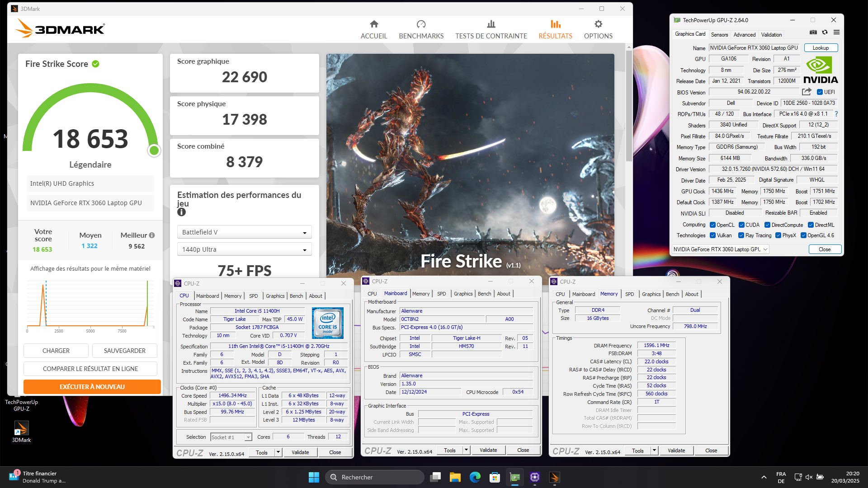868x488 pixels.
Task: Click the score gauge indicator knob
Action: 154,150
